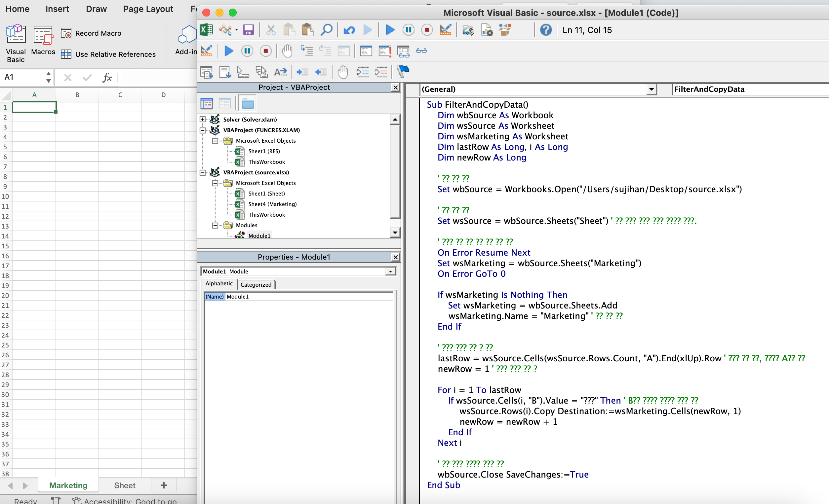
Task: Click the (Name) property value Module1
Action: (x=308, y=297)
